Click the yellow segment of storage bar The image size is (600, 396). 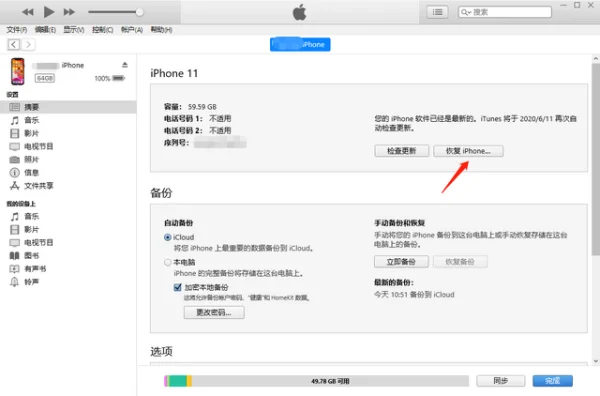tap(189, 381)
